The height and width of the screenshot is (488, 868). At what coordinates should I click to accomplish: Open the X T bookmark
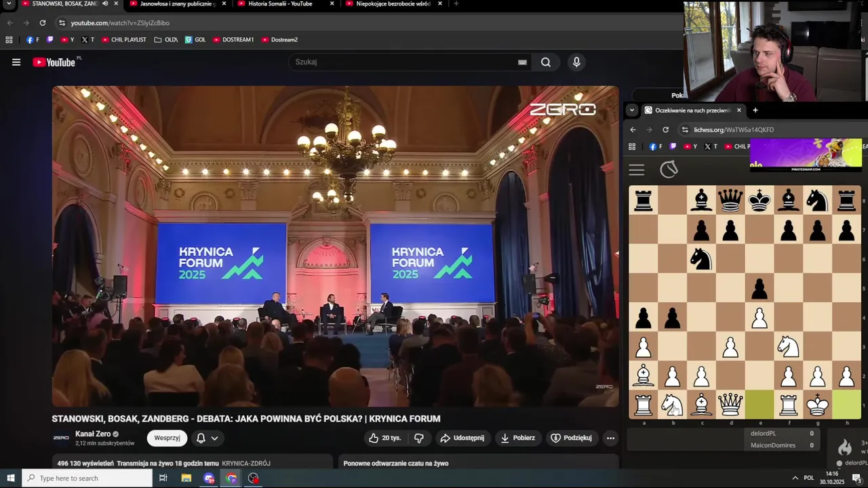[x=87, y=40]
